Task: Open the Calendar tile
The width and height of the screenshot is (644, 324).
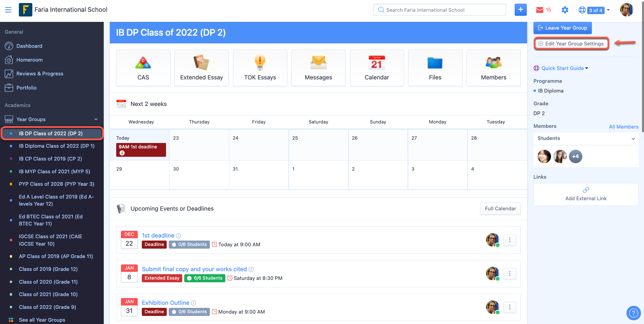Action: (x=377, y=68)
